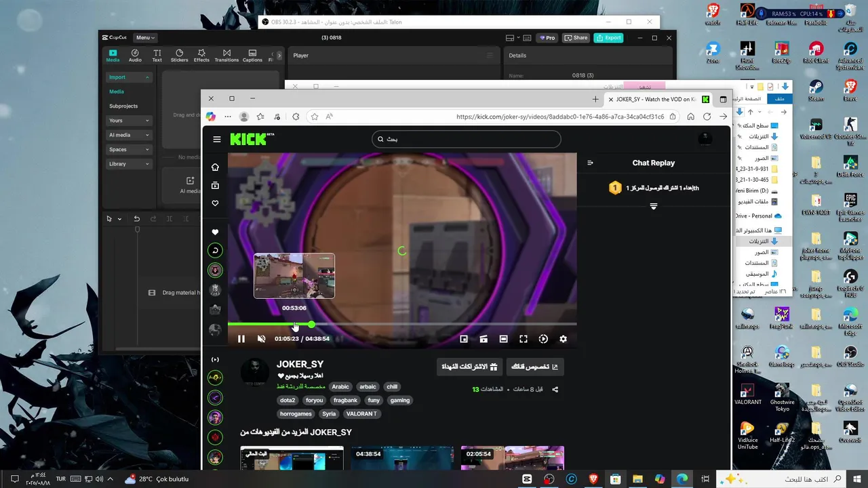Enter fullscreen in the Kick player
This screenshot has width=868, height=488.
[524, 339]
